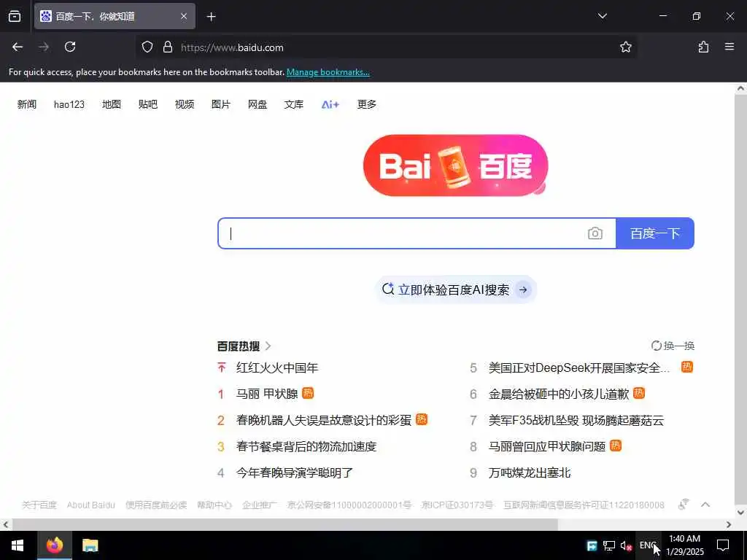Click the address bar URL field
747x560 pixels.
(x=386, y=47)
